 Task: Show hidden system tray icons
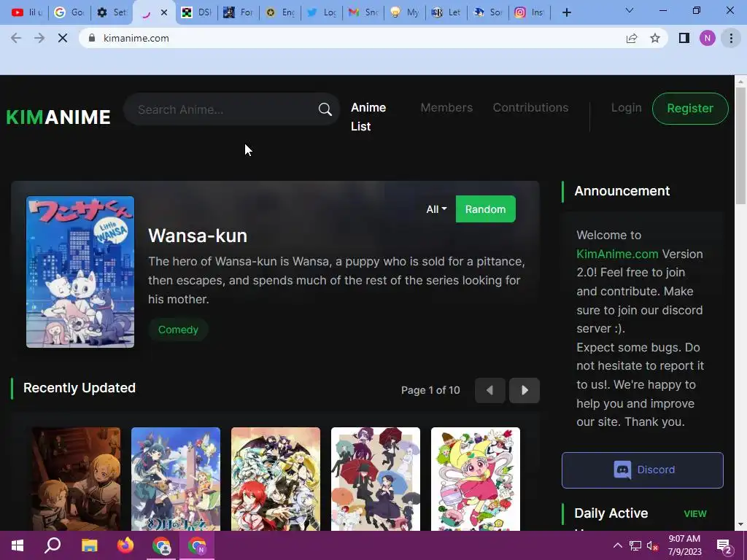coord(617,545)
